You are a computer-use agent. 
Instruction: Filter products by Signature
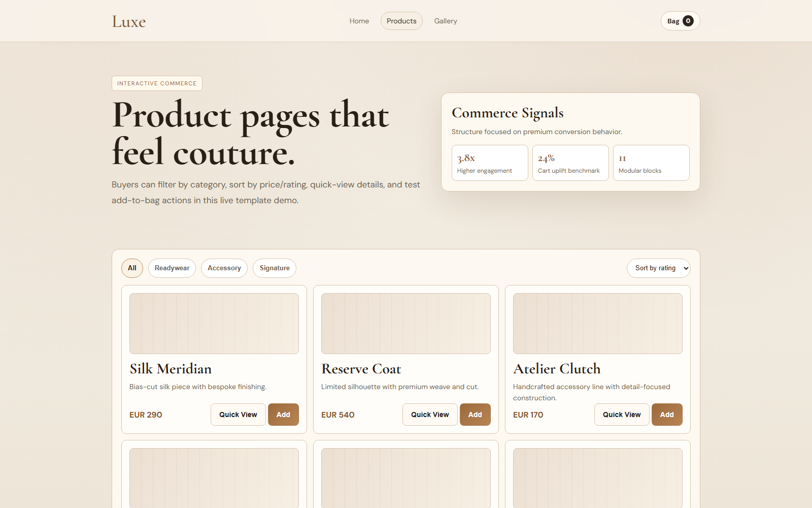click(x=275, y=268)
